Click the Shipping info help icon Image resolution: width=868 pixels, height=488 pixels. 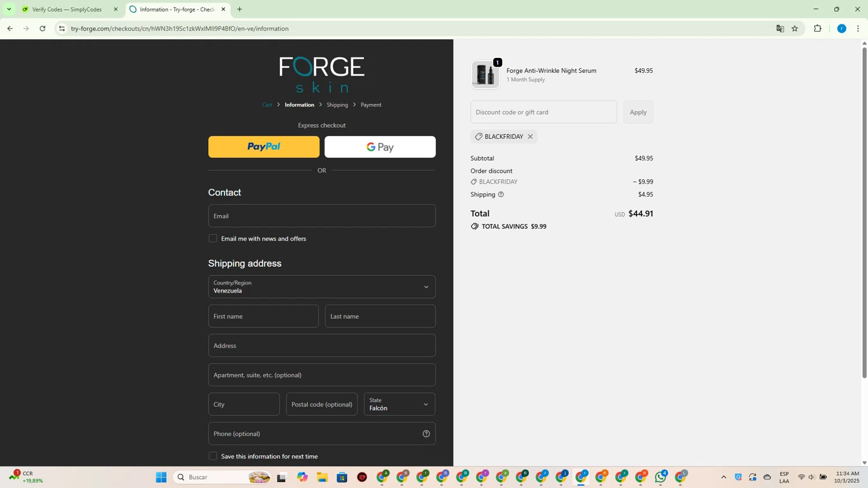(x=501, y=194)
